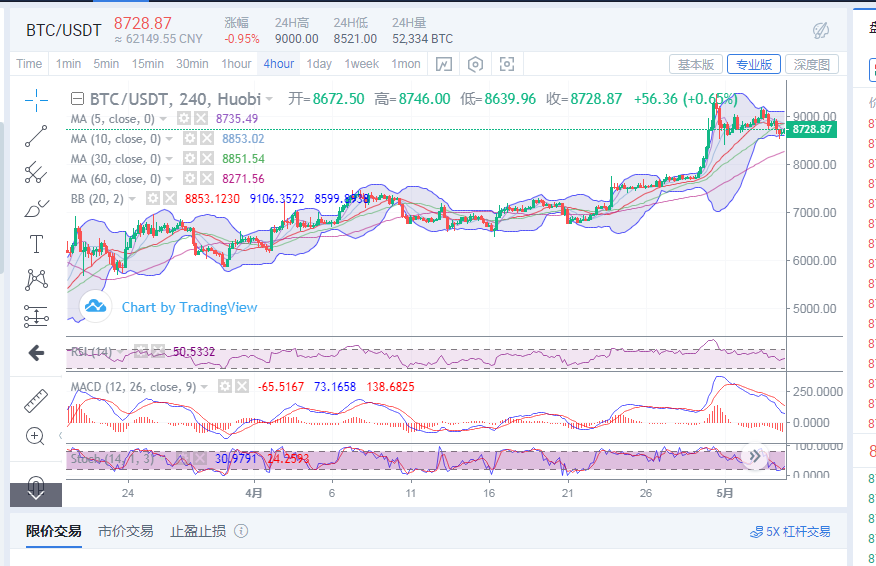Select the crosshair cursor tool

click(x=36, y=101)
